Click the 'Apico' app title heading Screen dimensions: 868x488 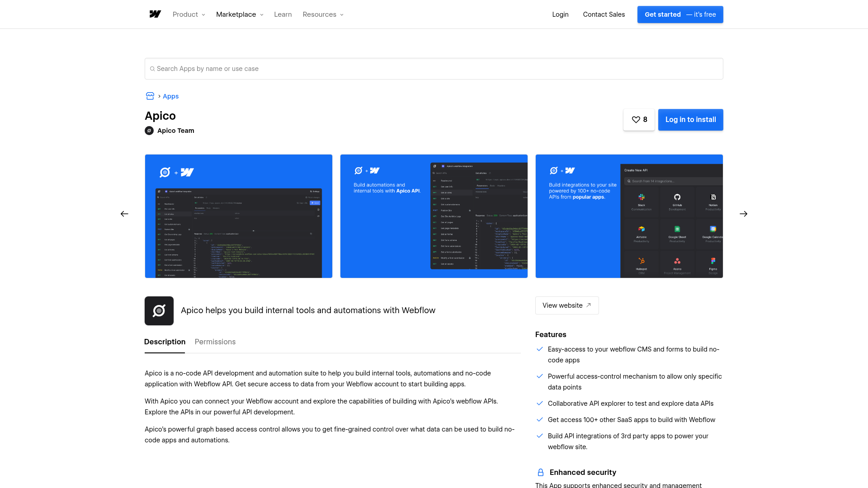160,116
